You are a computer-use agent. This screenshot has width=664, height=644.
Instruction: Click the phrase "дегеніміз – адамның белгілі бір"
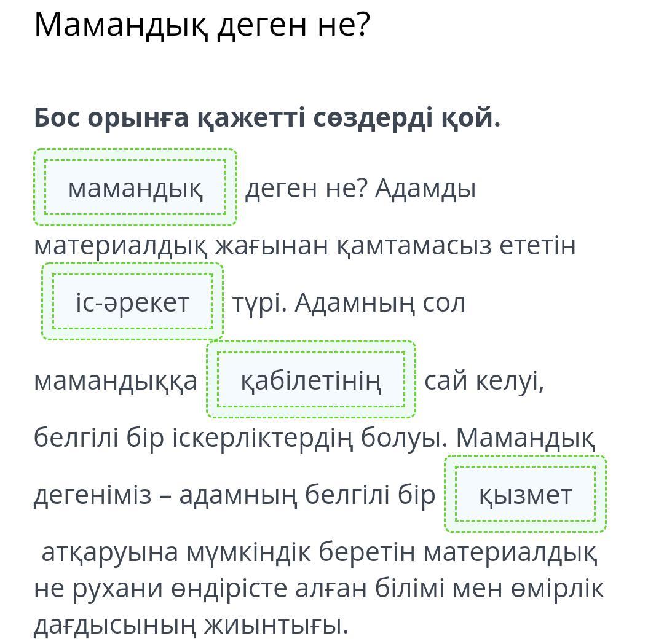[234, 495]
